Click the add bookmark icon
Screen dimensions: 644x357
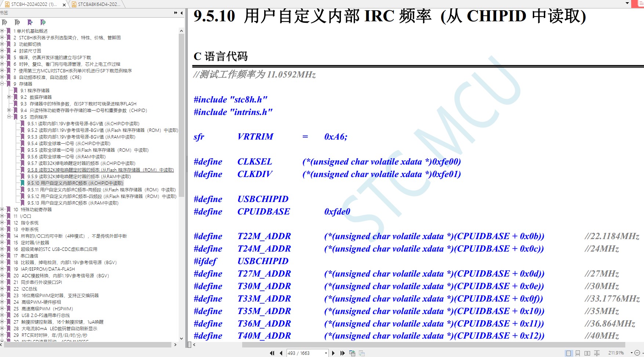pos(17,22)
